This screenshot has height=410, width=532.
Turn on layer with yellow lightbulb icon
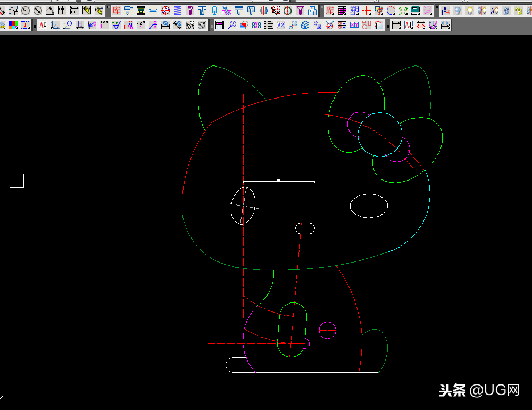(x=470, y=11)
